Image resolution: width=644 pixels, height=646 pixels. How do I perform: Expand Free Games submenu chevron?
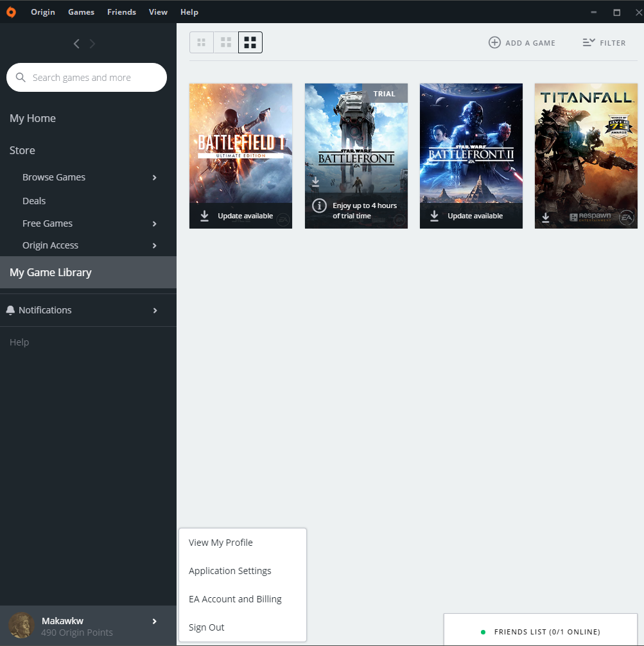pos(155,223)
